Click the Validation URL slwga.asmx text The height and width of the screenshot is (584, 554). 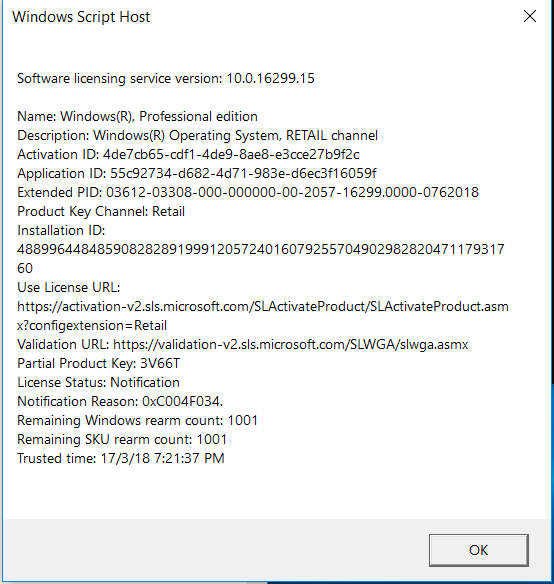291,345
